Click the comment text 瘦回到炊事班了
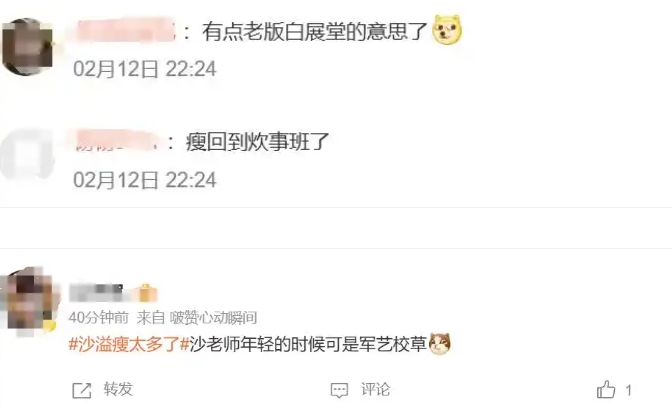 pyautogui.click(x=257, y=141)
